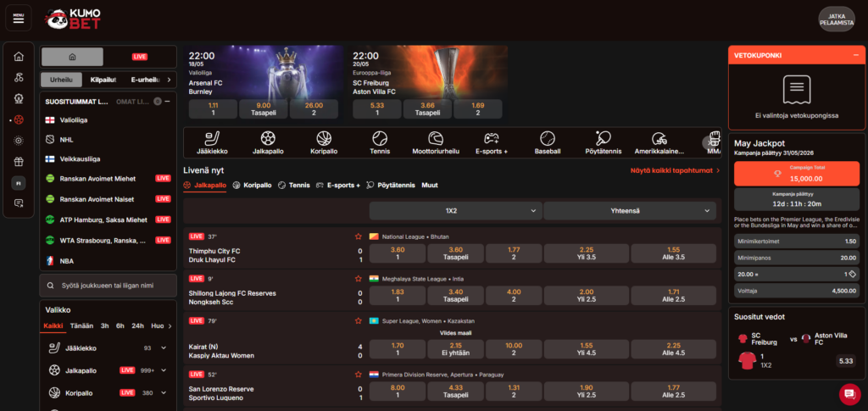The width and height of the screenshot is (868, 411).
Task: Click the sportsbook home tab icon
Action: [73, 57]
